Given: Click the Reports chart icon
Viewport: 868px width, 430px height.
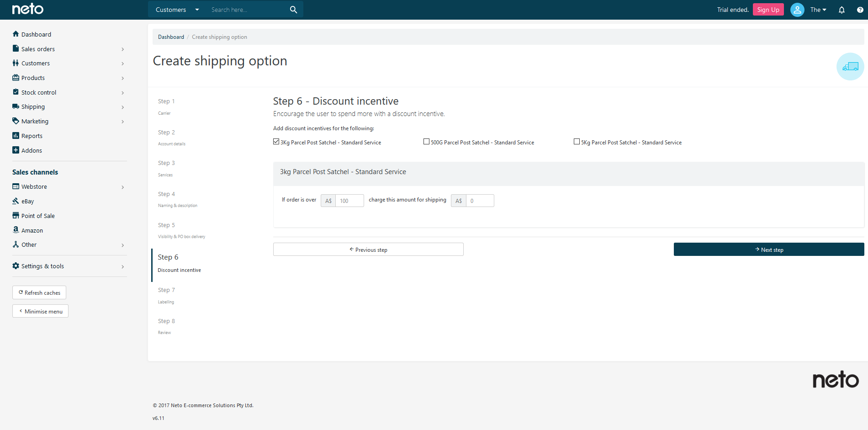Looking at the screenshot, I should click(x=16, y=136).
